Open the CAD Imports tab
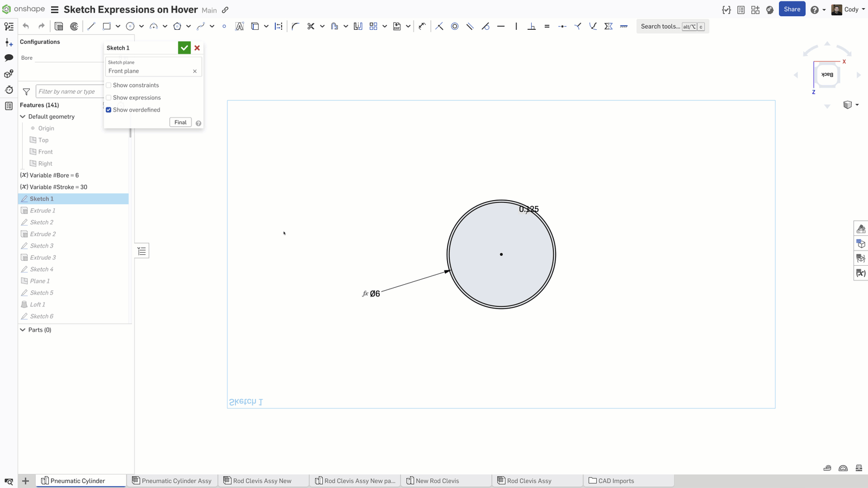The width and height of the screenshot is (868, 488). point(615,481)
